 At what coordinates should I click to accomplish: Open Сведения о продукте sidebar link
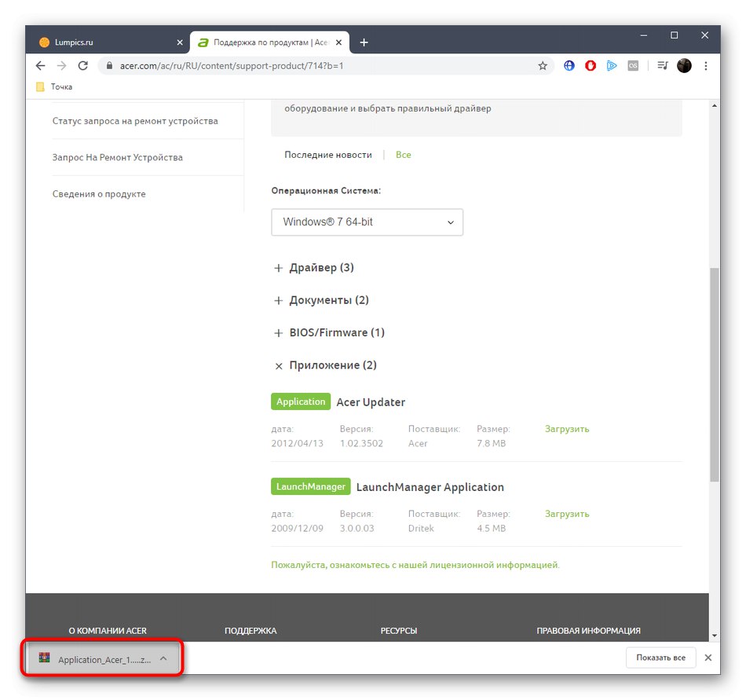click(99, 194)
